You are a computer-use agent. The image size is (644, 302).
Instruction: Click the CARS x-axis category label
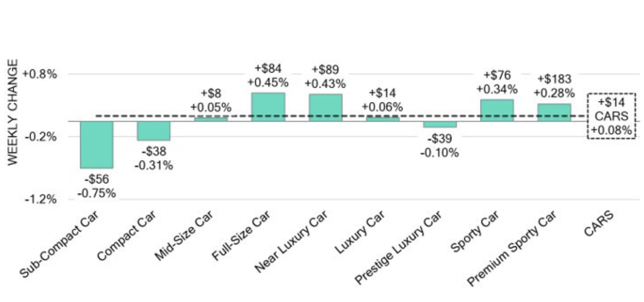pyautogui.click(x=599, y=224)
